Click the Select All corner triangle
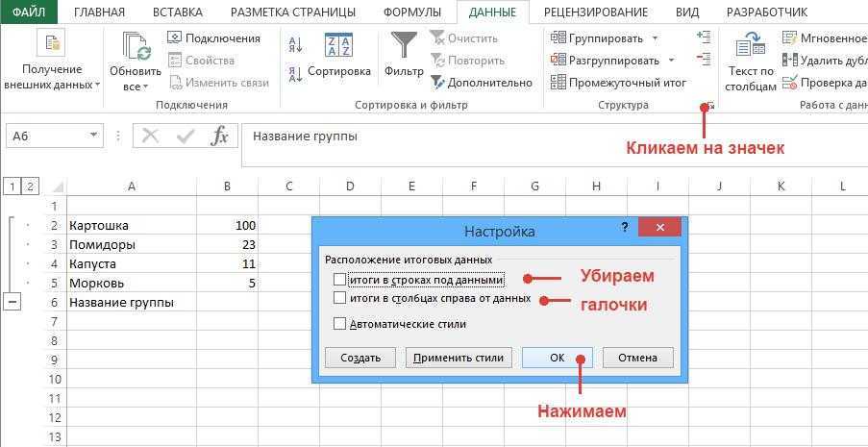 (57, 187)
